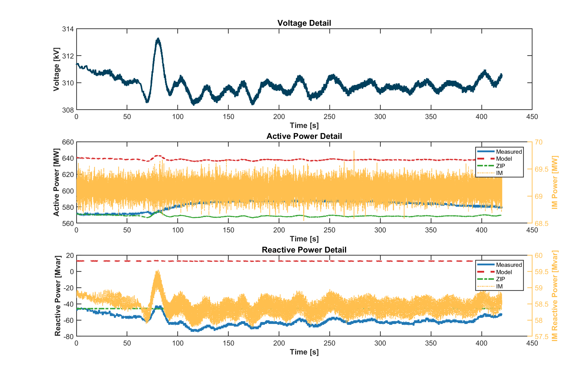Click the Reactive Power [Mvar] left axis label
This screenshot has height=378, width=588.
58,296
